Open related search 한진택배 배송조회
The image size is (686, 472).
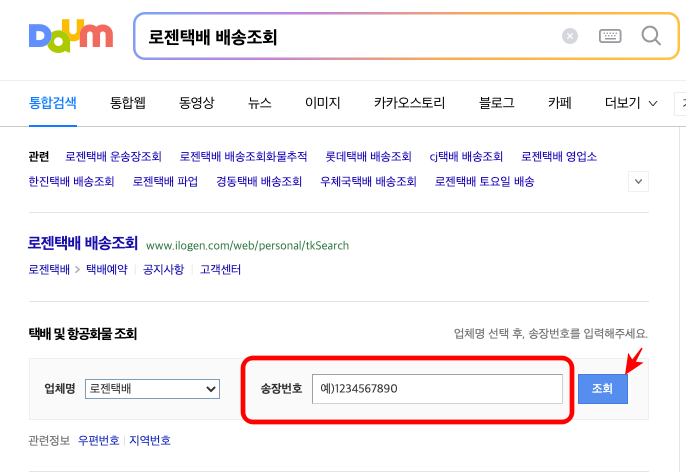pyautogui.click(x=71, y=182)
